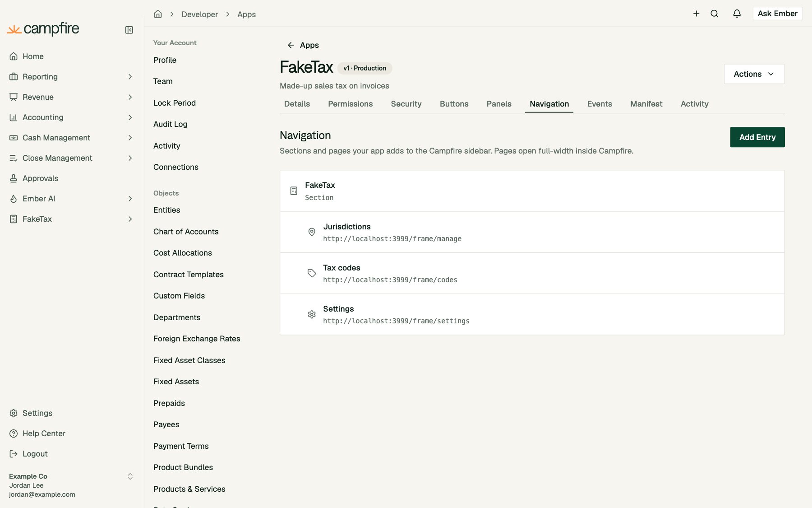Viewport: 812px width, 508px height.
Task: Expand the Revenue sidebar chevron
Action: (x=130, y=97)
